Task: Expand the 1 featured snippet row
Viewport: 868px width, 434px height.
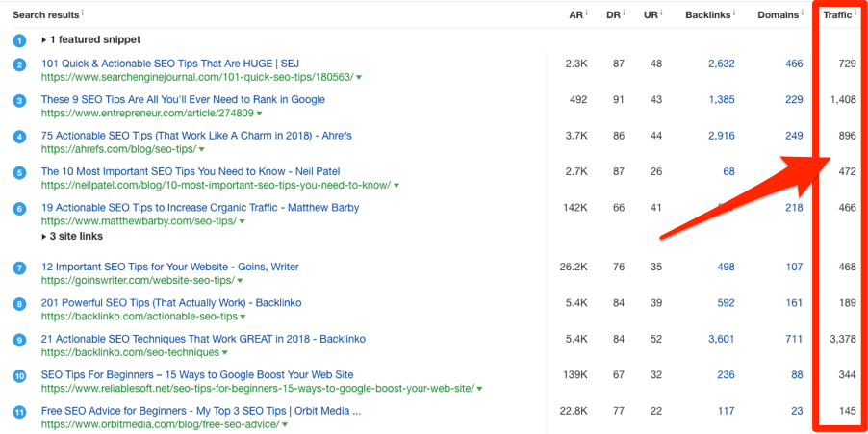Action: [x=91, y=39]
